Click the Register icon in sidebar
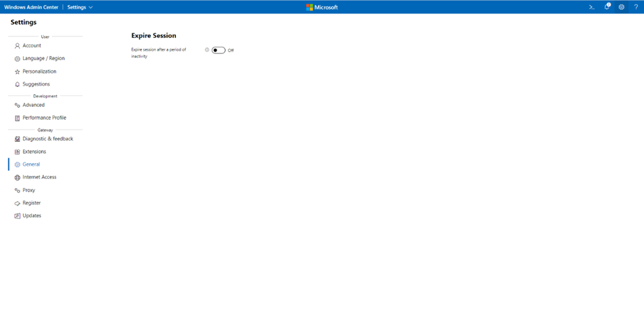This screenshot has height=321, width=644. (x=17, y=203)
